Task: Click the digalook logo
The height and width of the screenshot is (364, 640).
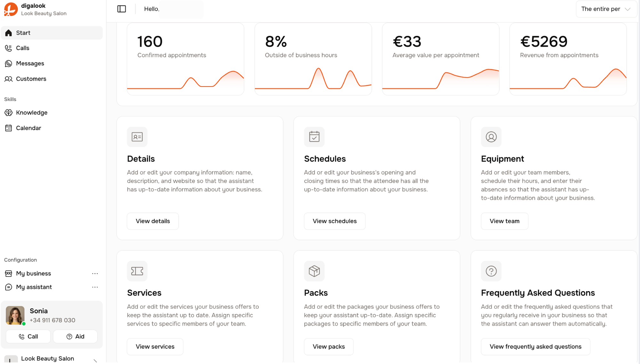Action: click(x=10, y=9)
